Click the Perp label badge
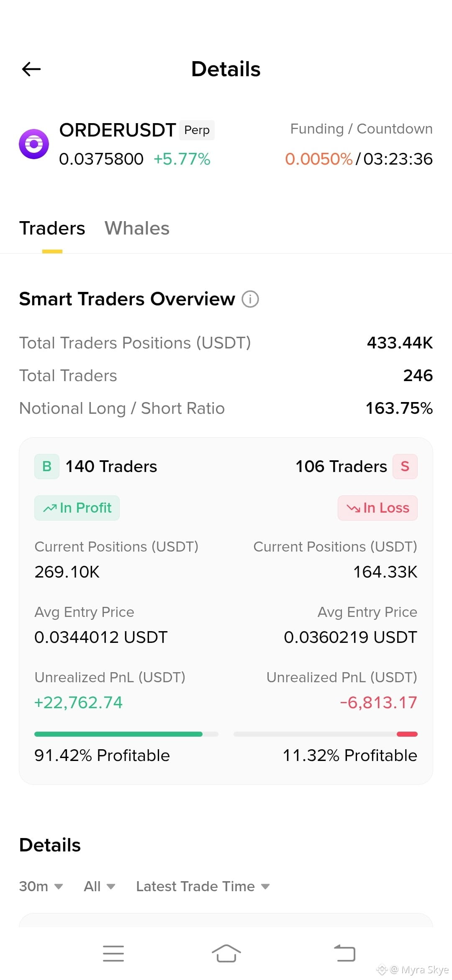The height and width of the screenshot is (980, 452). (197, 130)
